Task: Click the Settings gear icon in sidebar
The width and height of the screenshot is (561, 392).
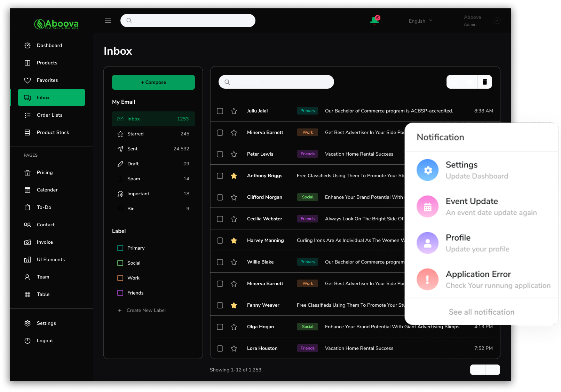Action: (27, 323)
